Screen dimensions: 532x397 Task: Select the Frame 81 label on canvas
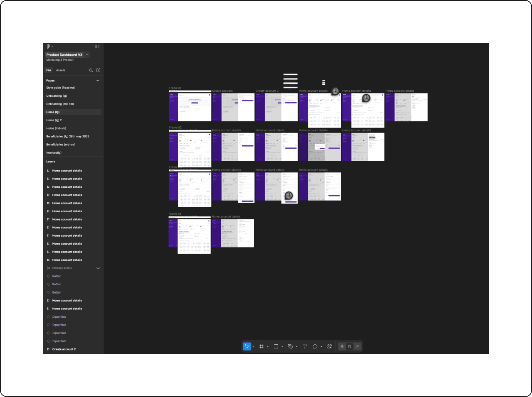coord(175,88)
